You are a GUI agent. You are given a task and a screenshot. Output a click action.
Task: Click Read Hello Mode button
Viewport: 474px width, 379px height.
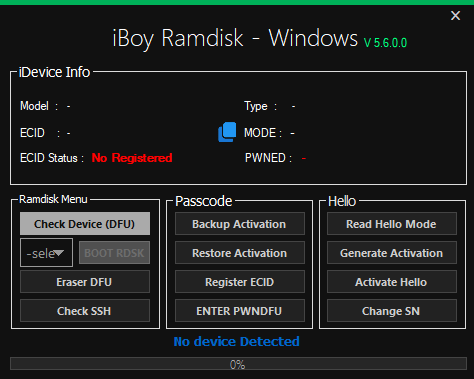[x=392, y=224]
